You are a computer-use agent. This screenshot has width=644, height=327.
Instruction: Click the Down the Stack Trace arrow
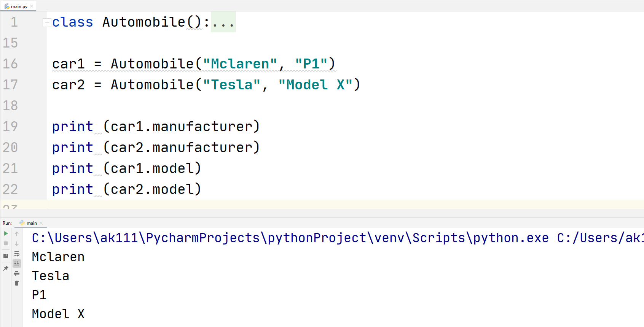pos(17,244)
